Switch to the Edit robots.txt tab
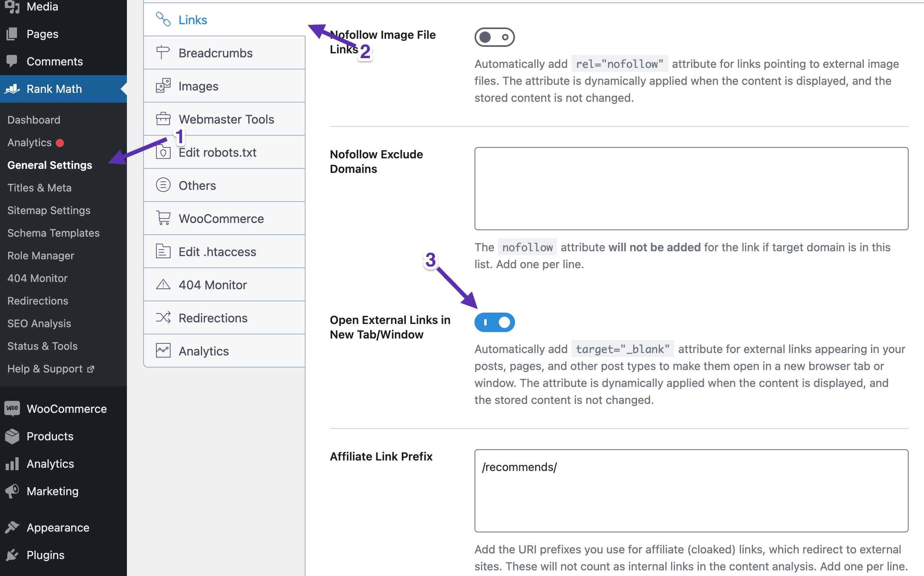Screen dimensions: 924x576 pos(217,152)
